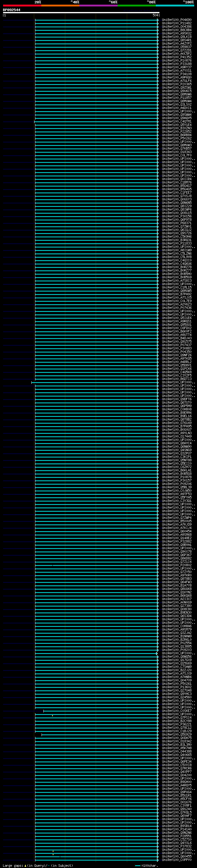Click the Large gaps legend text

pyautogui.click(x=38, y=865)
